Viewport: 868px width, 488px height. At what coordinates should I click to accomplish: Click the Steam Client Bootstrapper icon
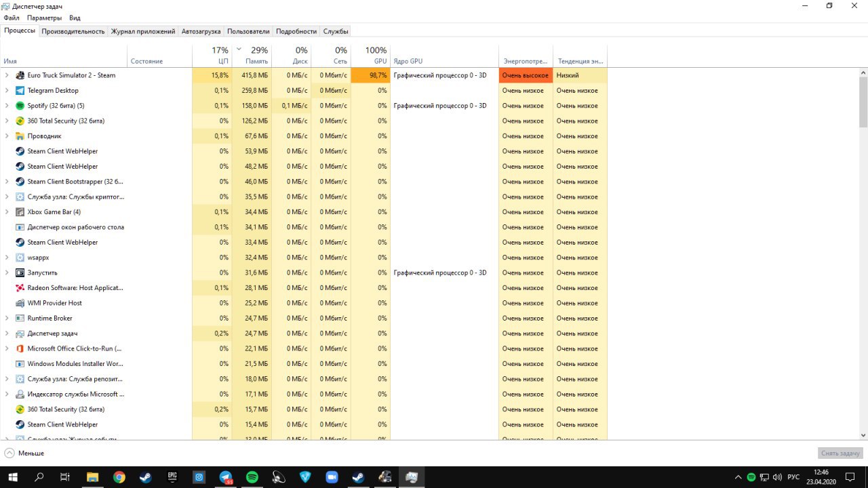point(20,182)
